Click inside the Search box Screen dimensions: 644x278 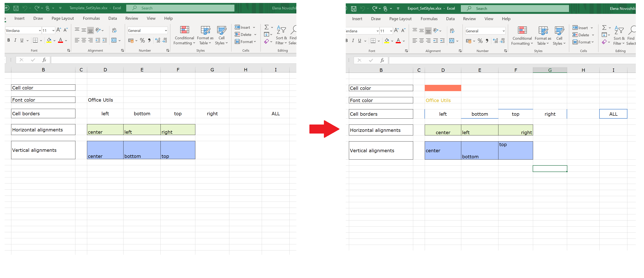[x=180, y=8]
